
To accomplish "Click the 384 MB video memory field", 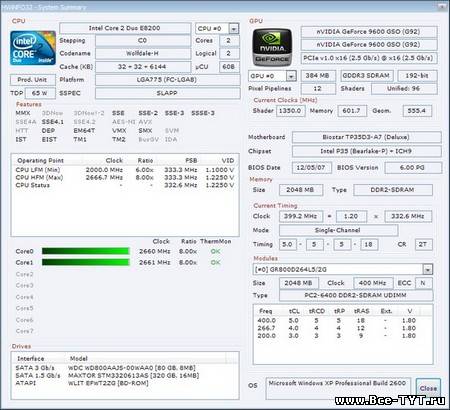I will [318, 76].
